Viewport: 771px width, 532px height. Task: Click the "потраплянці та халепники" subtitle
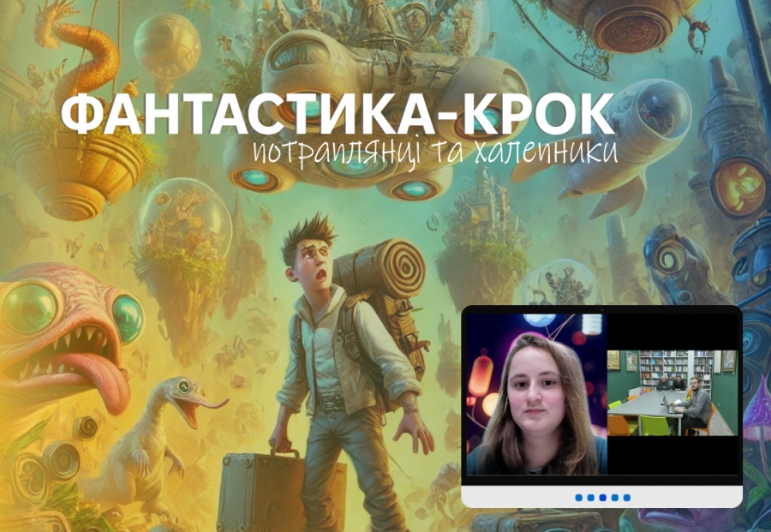[434, 152]
